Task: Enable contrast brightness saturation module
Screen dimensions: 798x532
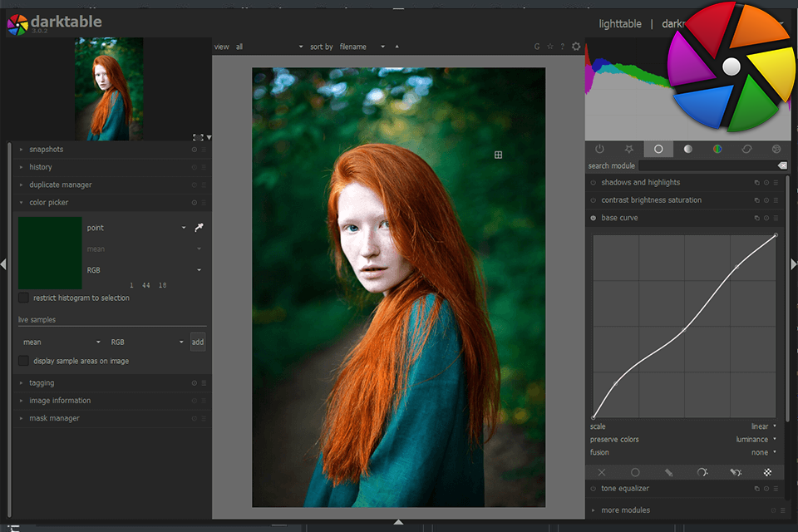Action: [593, 200]
